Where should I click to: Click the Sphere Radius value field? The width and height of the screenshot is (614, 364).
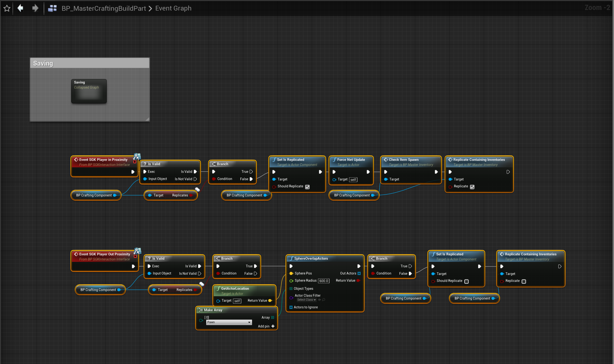click(x=323, y=281)
